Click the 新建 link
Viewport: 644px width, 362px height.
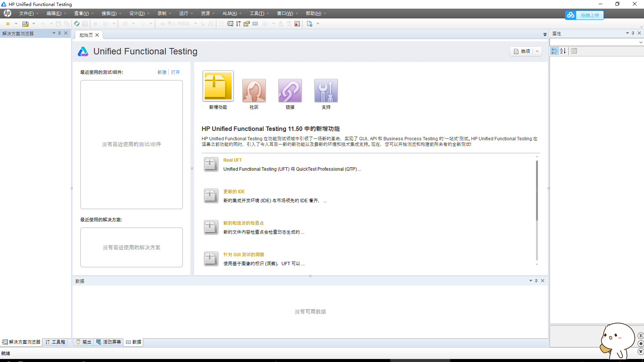[x=162, y=72]
